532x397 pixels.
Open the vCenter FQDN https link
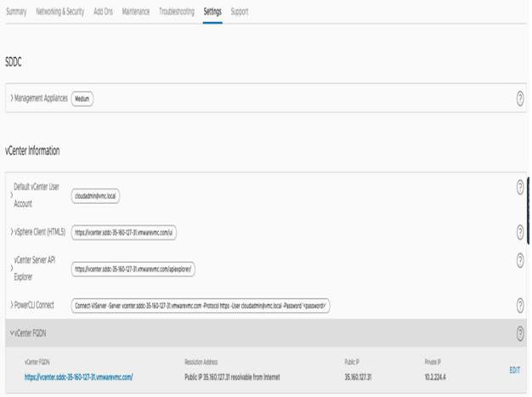point(79,377)
